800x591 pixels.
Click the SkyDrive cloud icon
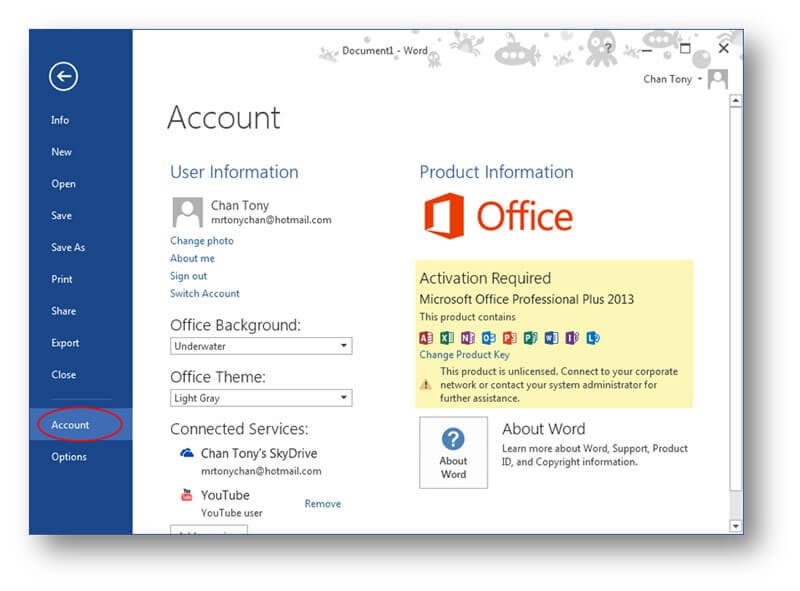[x=187, y=453]
